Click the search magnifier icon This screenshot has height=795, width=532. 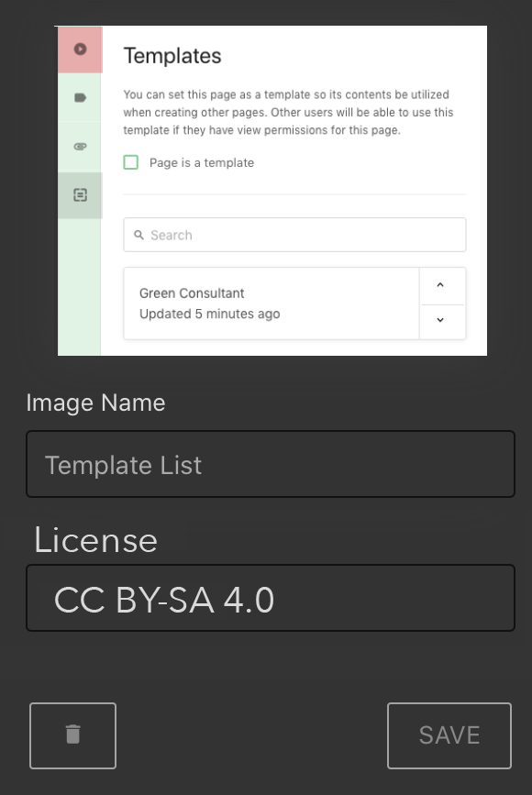[139, 235]
